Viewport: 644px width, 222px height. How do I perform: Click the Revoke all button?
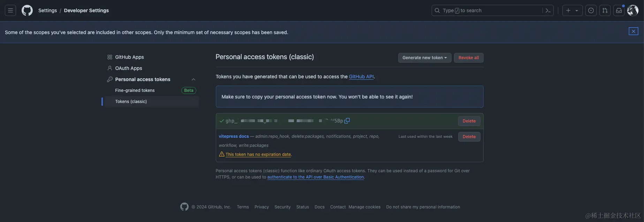click(x=468, y=58)
